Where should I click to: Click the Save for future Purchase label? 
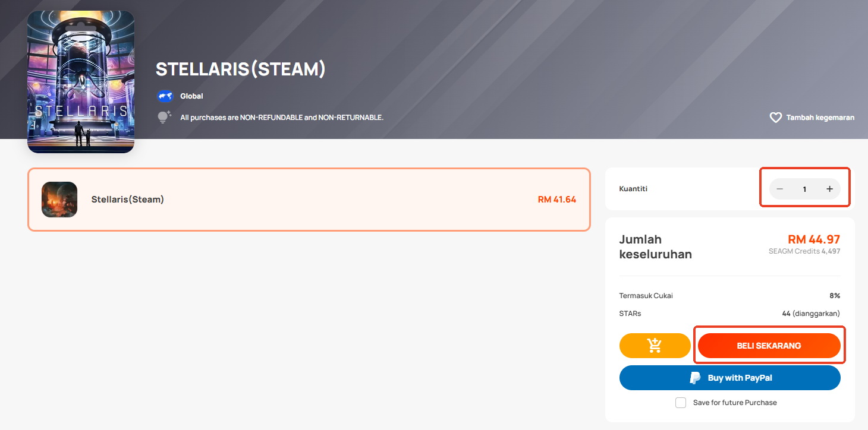point(735,403)
